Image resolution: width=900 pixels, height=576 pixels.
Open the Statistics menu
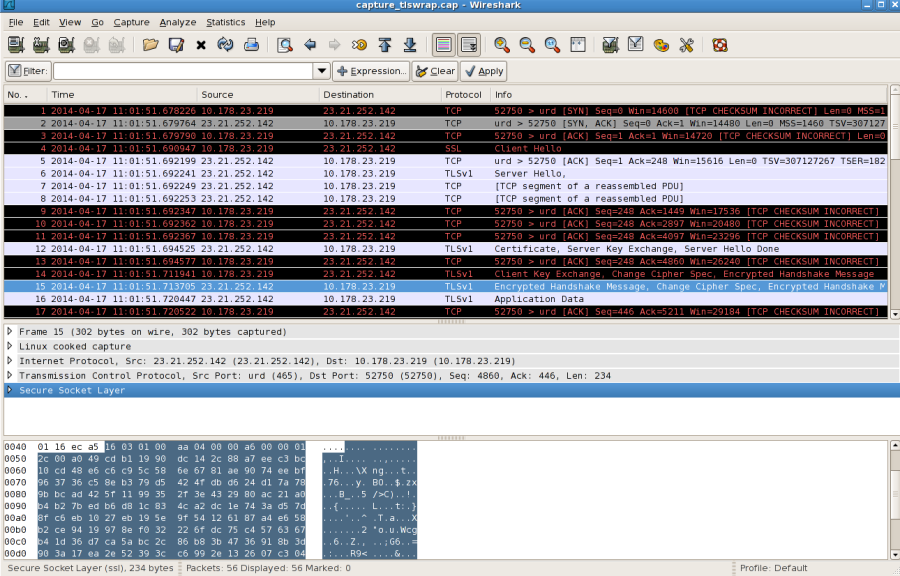click(x=225, y=21)
